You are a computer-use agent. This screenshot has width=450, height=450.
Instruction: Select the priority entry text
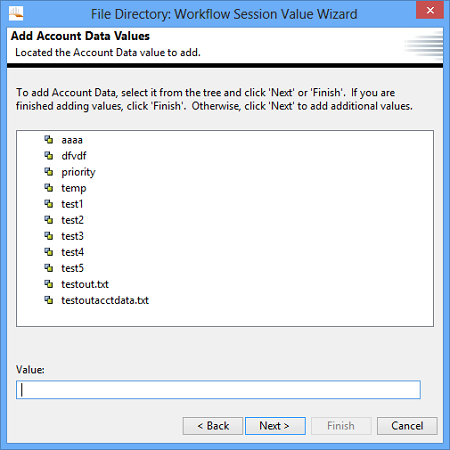coord(78,172)
